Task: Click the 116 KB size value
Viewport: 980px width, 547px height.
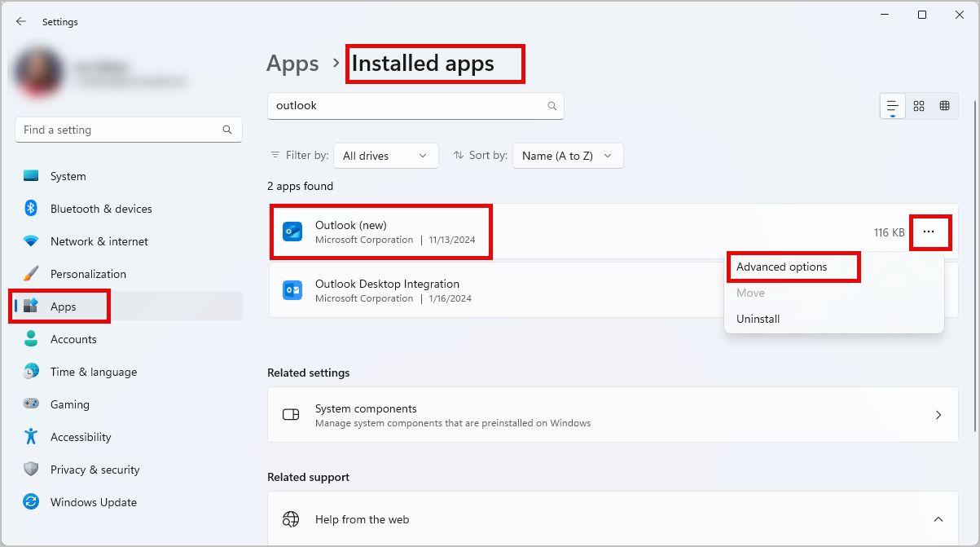Action: point(889,232)
